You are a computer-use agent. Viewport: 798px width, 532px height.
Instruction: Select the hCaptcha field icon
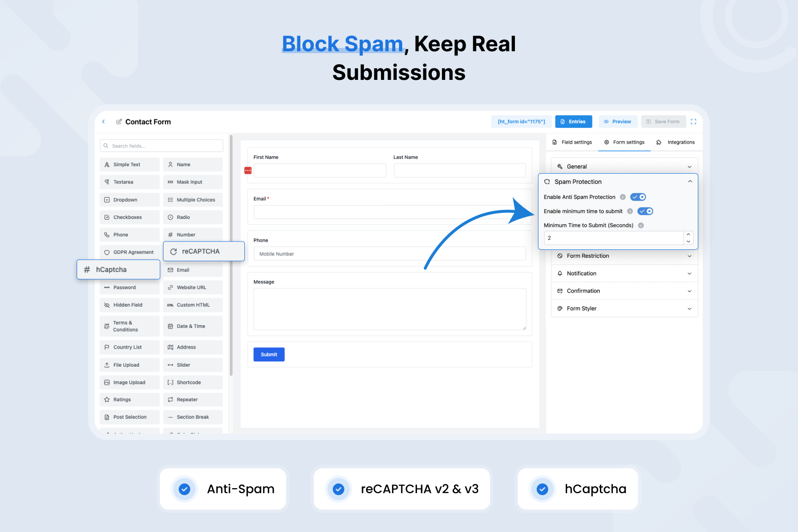[x=87, y=269]
